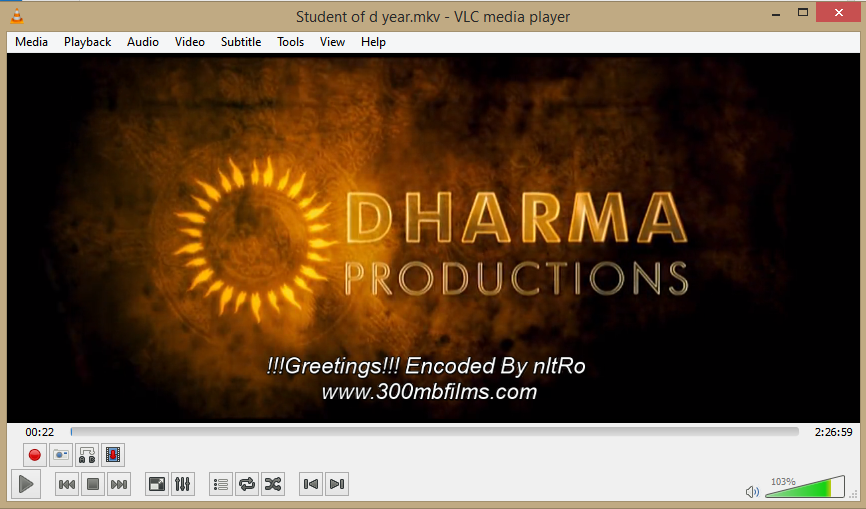Click the elapsed time 00:22
Viewport: 866px width, 509px height.
pyautogui.click(x=40, y=432)
